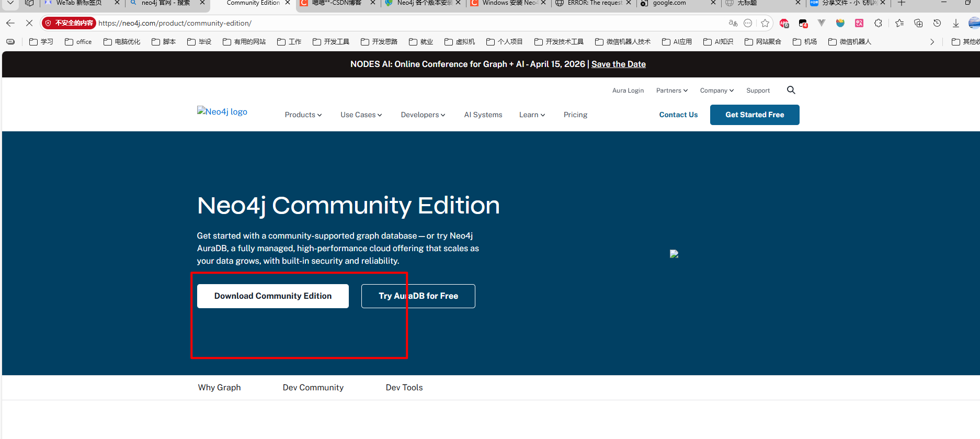Click the leftmost icon on the favorites bar
This screenshot has width=980, height=439.
(x=10, y=42)
